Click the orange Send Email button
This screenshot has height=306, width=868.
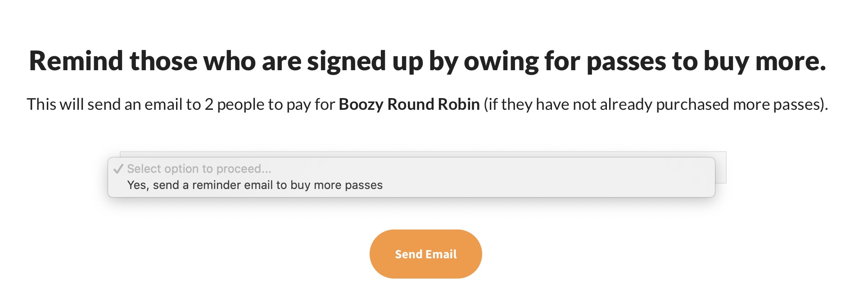click(x=425, y=254)
